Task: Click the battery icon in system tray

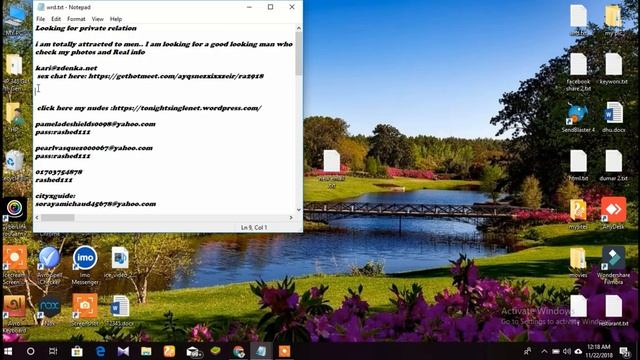Action: [x=556, y=351]
